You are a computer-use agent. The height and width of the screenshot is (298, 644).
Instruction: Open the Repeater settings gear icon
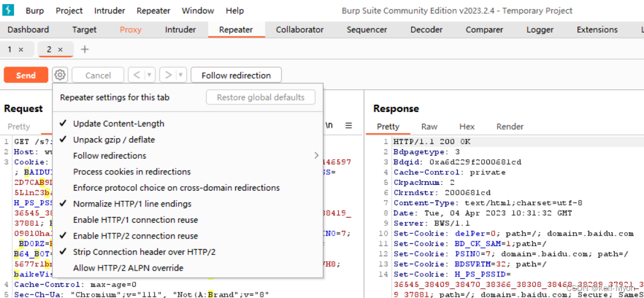60,75
